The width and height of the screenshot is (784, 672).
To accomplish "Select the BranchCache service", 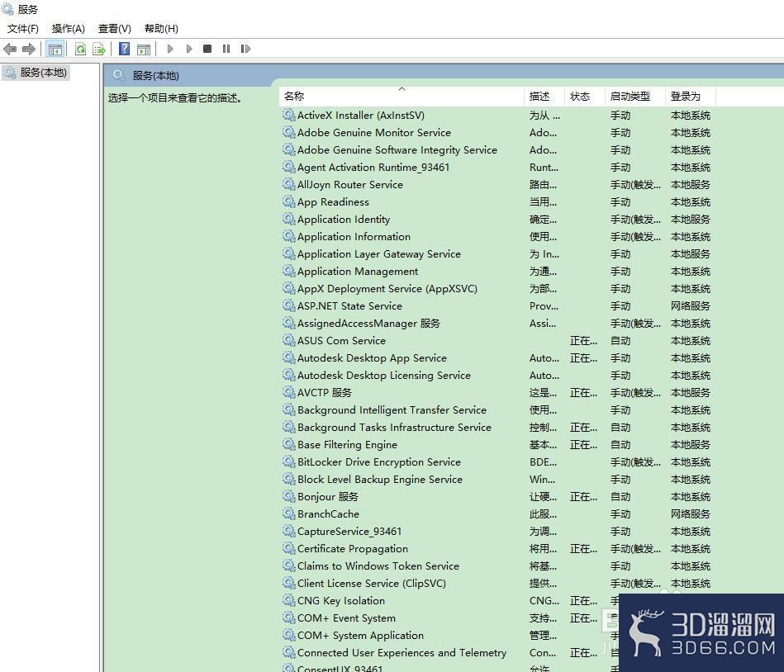I will coord(328,513).
